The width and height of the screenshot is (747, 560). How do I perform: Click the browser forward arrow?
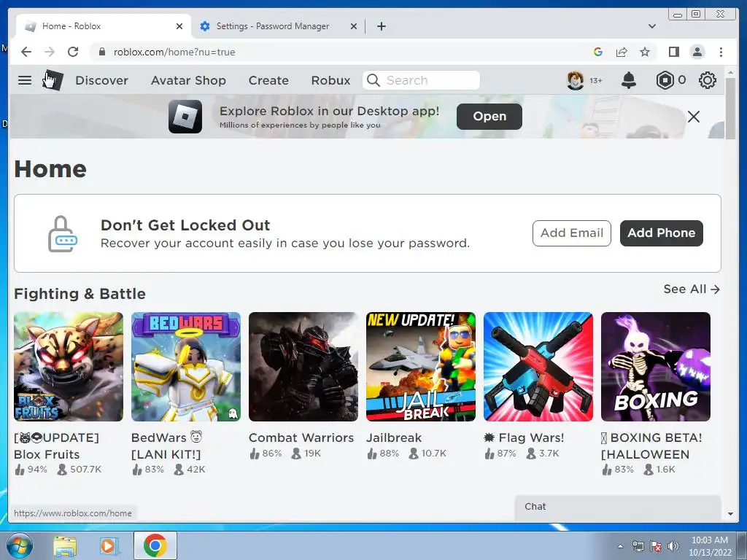click(x=50, y=52)
